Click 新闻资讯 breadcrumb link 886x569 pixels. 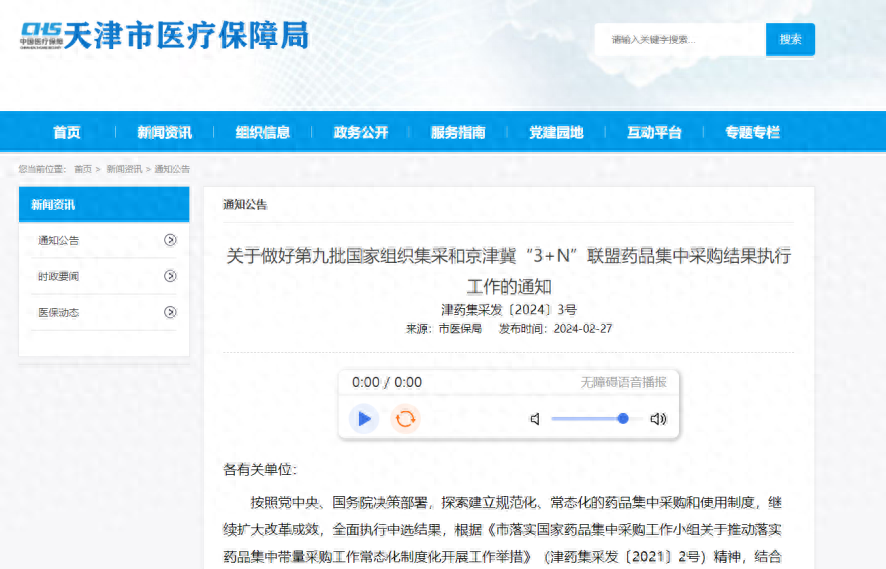tap(124, 169)
